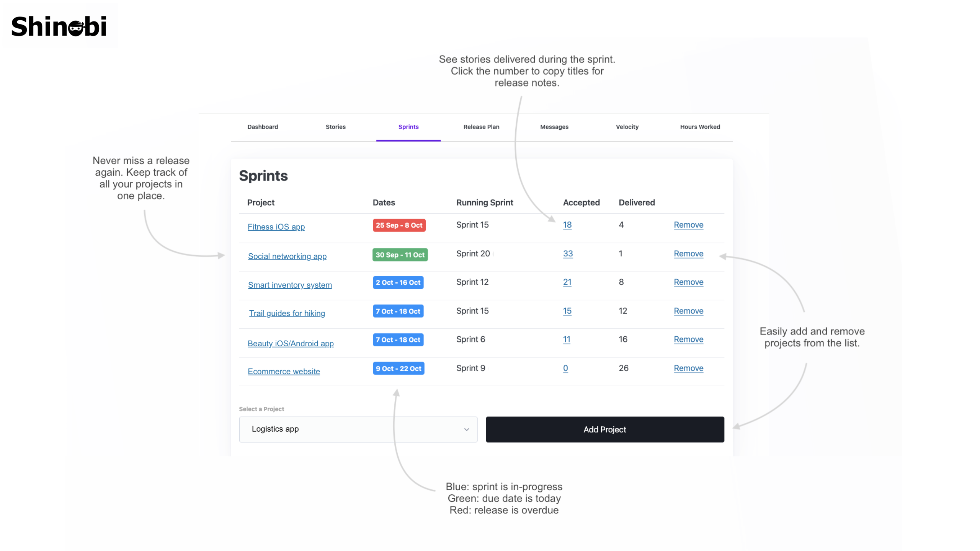980x551 pixels.
Task: Remove the Ecommerce website project
Action: [688, 368]
